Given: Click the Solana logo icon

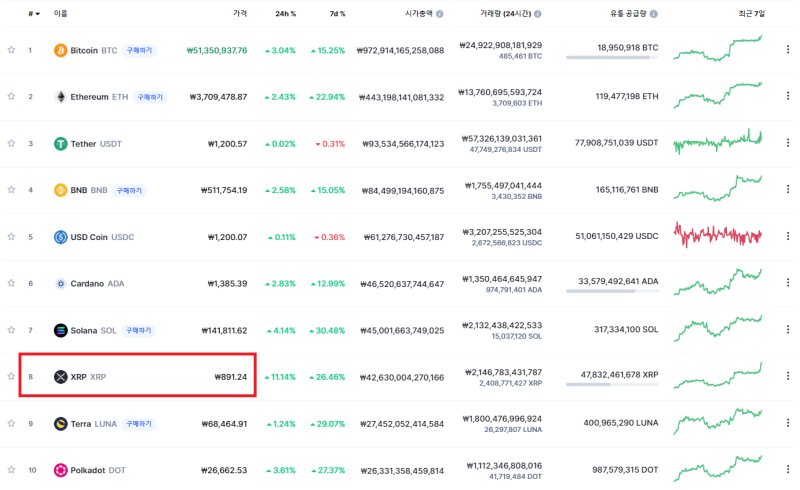Looking at the screenshot, I should point(61,331).
